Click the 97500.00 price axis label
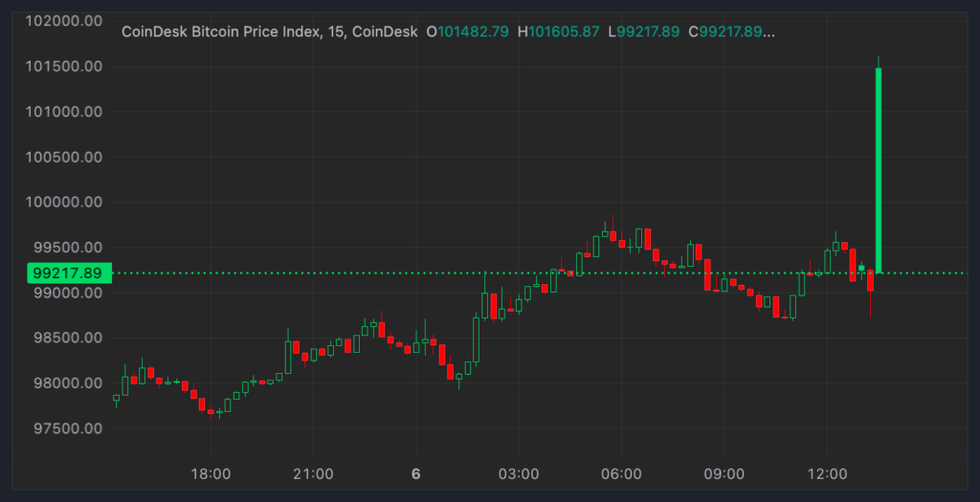 pyautogui.click(x=67, y=428)
